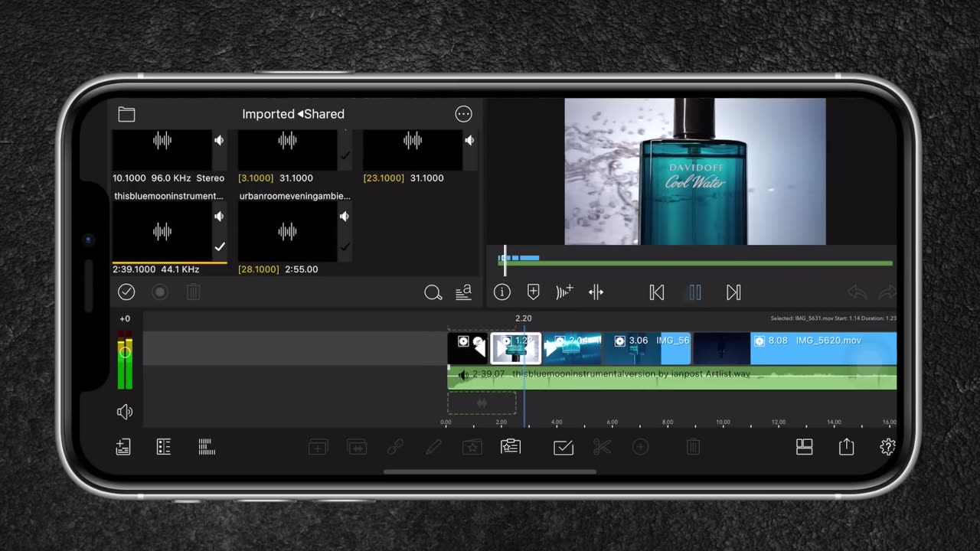This screenshot has height=551, width=980.
Task: Tap the 4.00 mark on timeline ruler
Action: pos(557,422)
